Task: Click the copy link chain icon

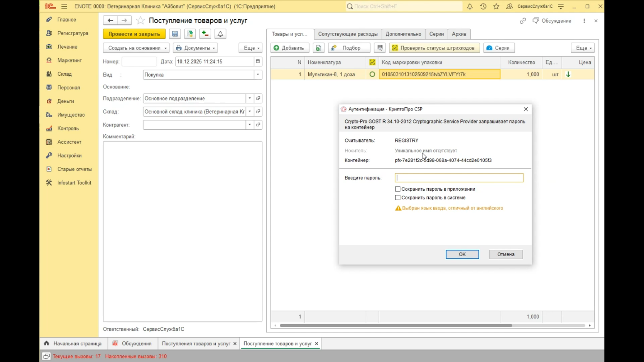Action: (523, 21)
